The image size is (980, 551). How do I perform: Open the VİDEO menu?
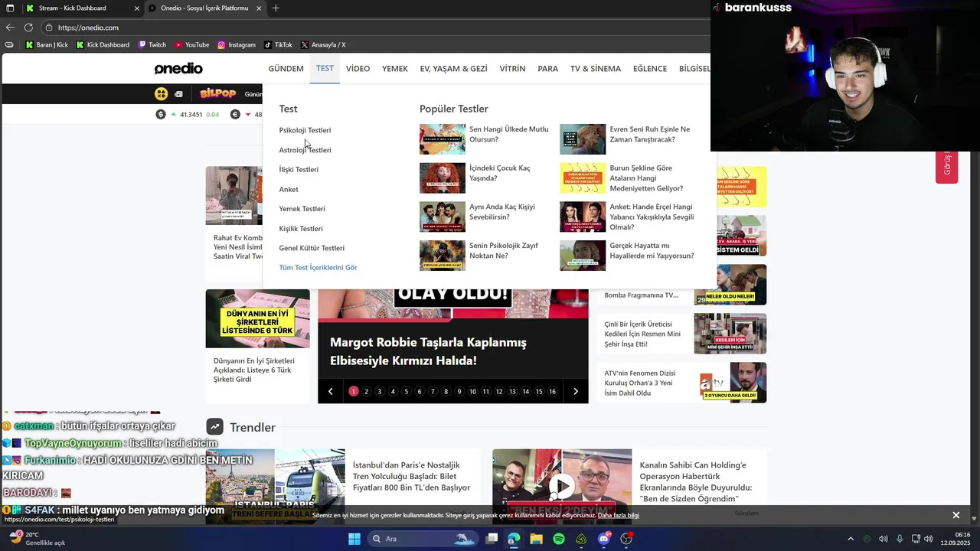pyautogui.click(x=358, y=69)
